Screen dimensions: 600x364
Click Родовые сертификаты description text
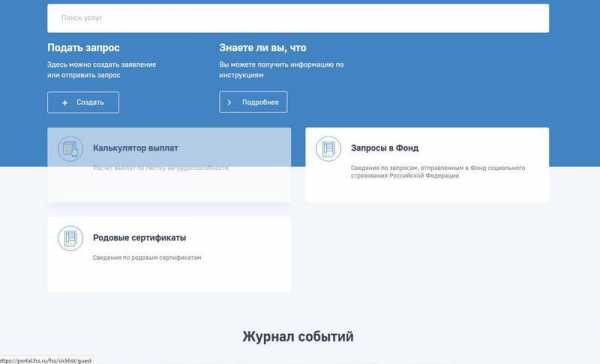pos(147,258)
